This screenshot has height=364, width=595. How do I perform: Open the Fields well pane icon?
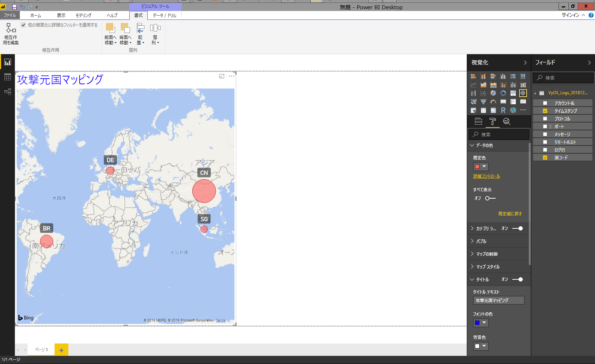[478, 121]
